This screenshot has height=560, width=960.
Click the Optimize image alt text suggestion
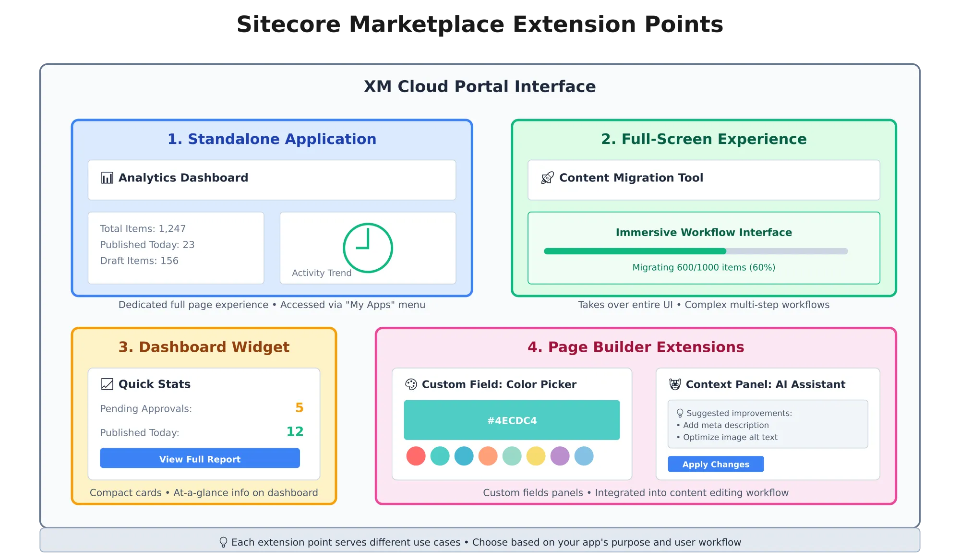tap(727, 437)
